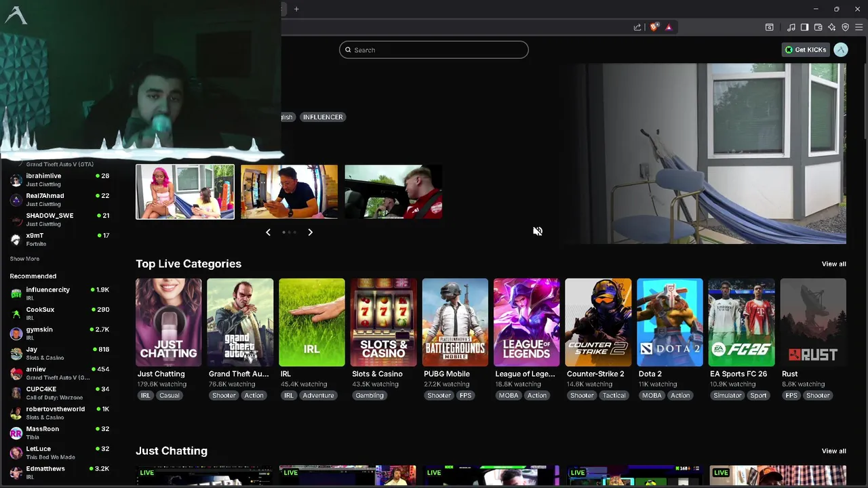The height and width of the screenshot is (488, 868).
Task: Click the Casual tag under Just Chatting
Action: 170,395
